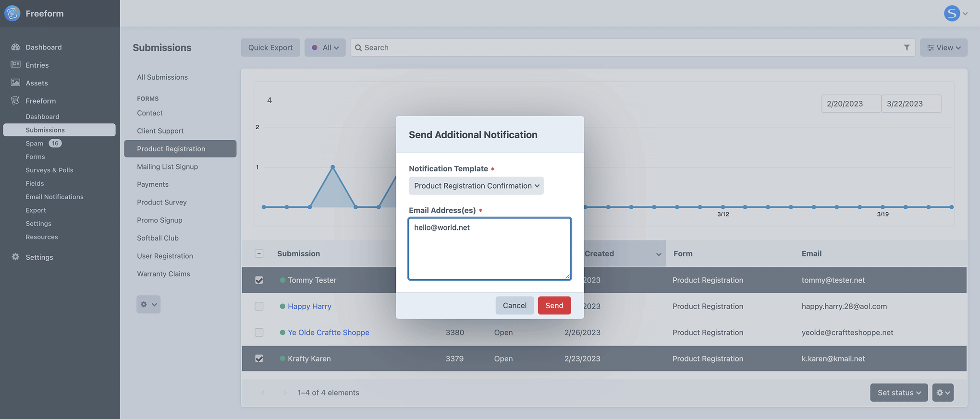980x419 pixels.
Task: Open Surveys & Polls subnav item
Action: click(49, 170)
